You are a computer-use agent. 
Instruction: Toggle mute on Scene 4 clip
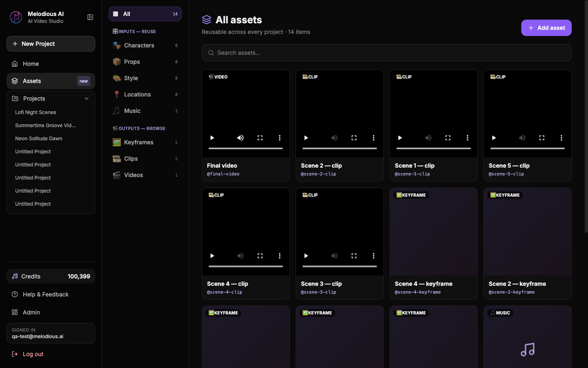coord(241,256)
